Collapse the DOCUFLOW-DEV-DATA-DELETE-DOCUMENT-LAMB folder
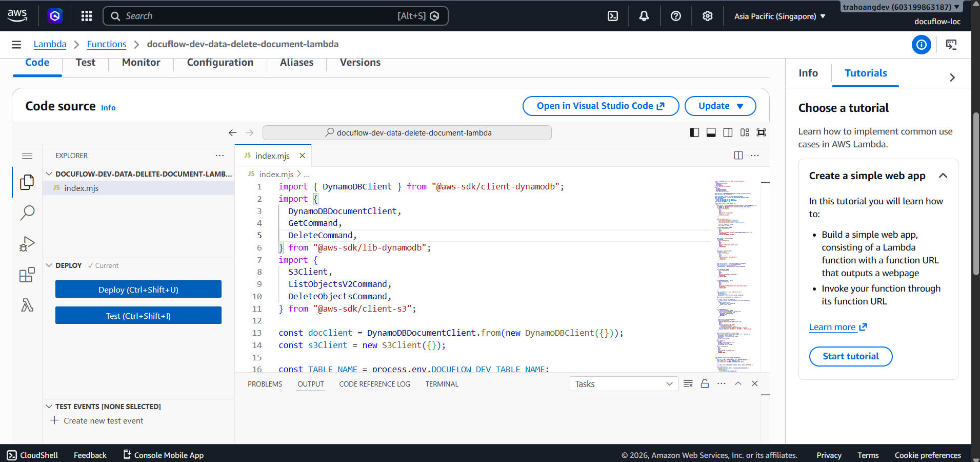980x462 pixels. pyautogui.click(x=138, y=174)
